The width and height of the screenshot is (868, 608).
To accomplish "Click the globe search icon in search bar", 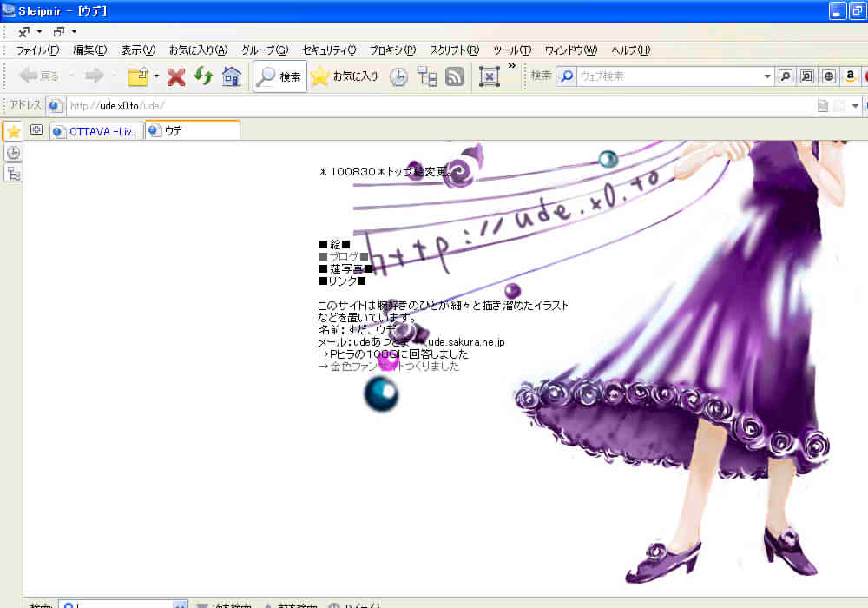I will [828, 76].
